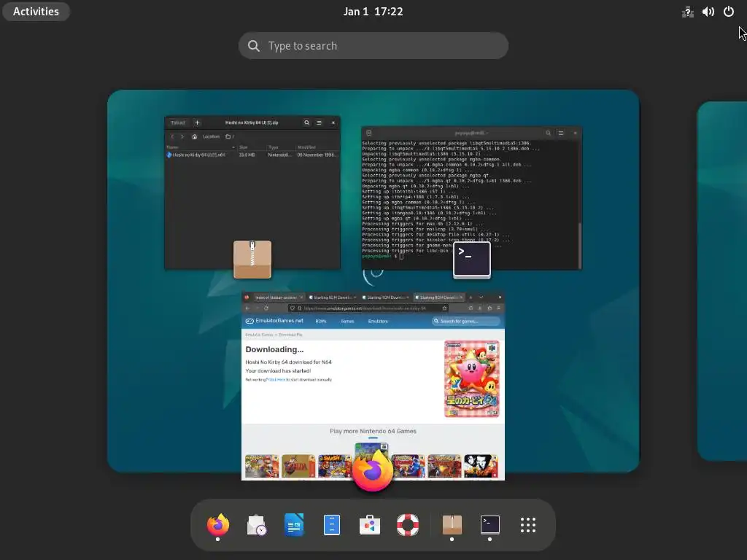Click the network status icon in top bar
Image resolution: width=747 pixels, height=560 pixels.
[x=687, y=12]
